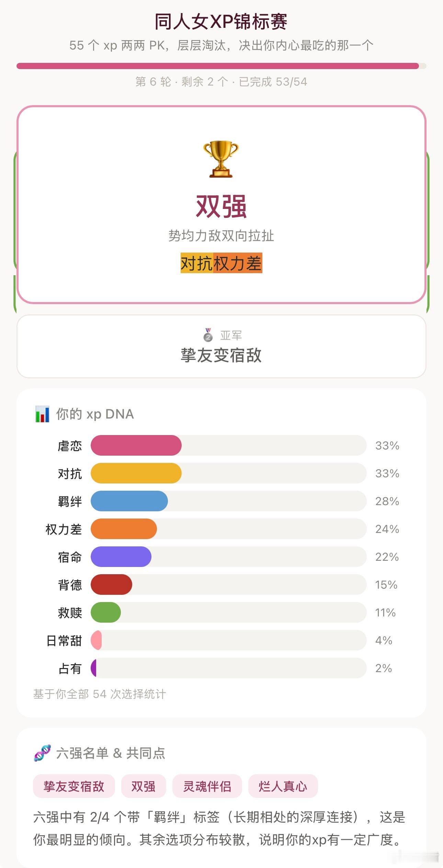Click the DNA helix icon beside 六强名单
Image resolution: width=443 pixels, height=868 pixels.
pos(43,753)
